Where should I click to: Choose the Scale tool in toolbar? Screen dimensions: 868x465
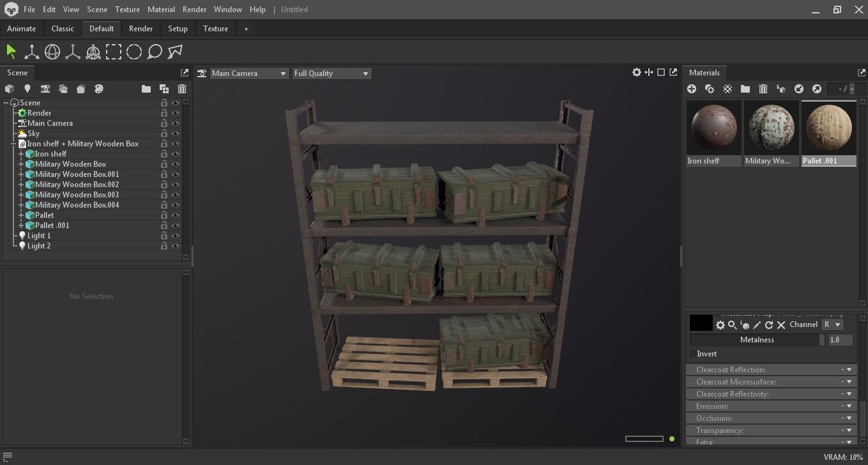tap(73, 52)
